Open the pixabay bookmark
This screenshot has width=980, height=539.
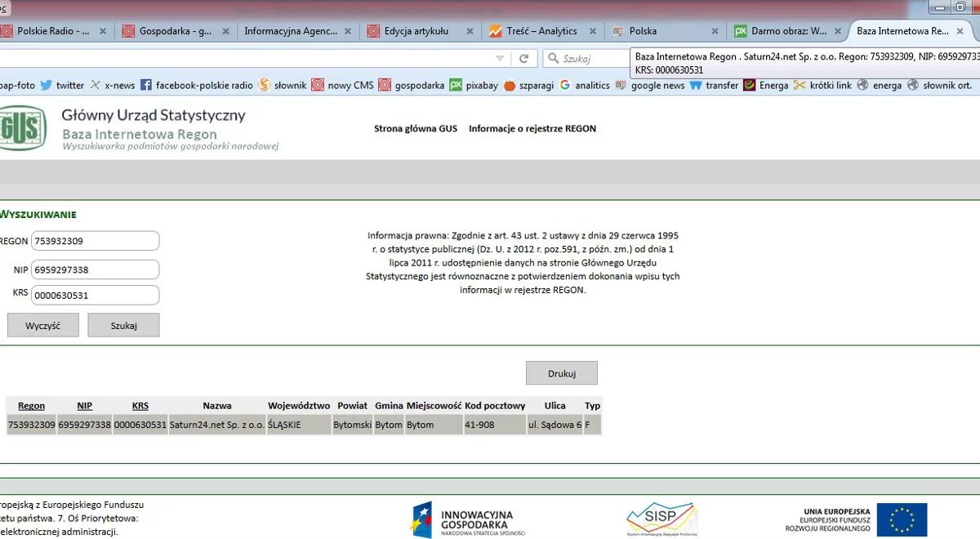click(x=474, y=85)
